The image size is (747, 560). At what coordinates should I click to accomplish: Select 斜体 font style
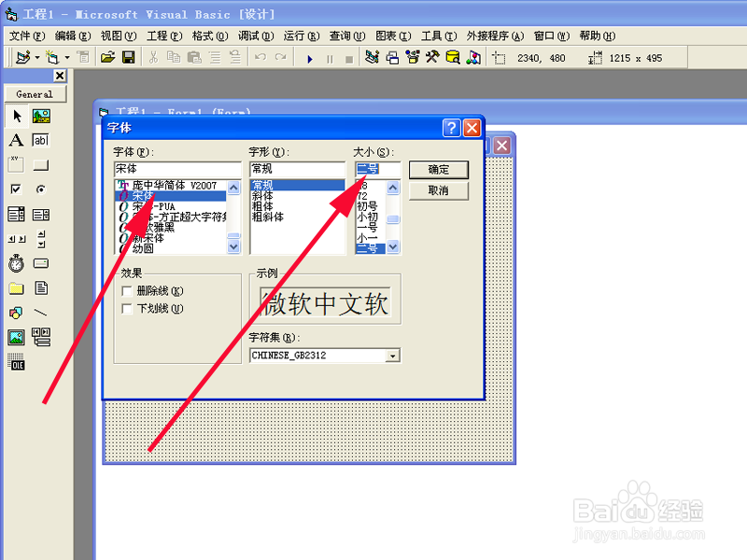pyautogui.click(x=262, y=196)
